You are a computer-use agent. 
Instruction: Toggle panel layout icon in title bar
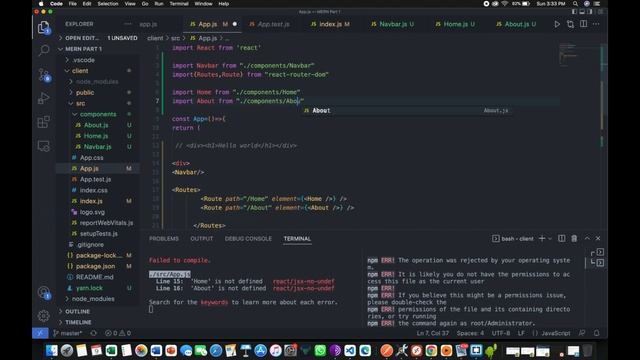(x=582, y=12)
